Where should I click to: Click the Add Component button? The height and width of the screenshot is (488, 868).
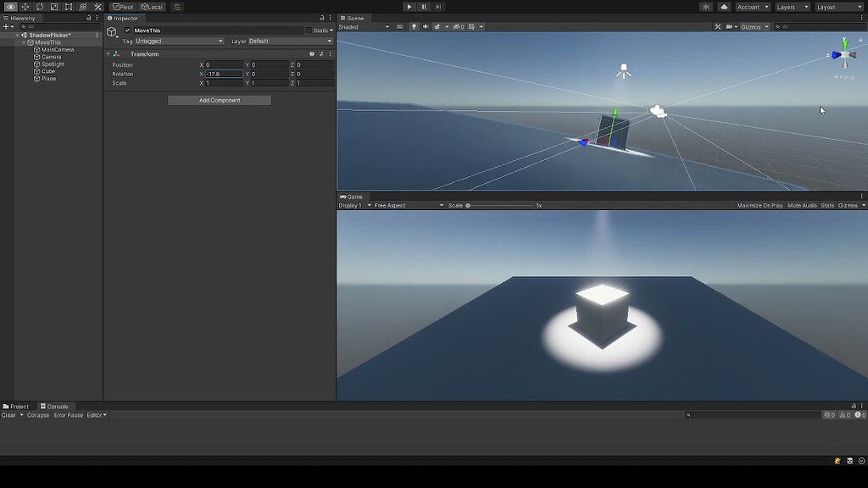point(219,99)
